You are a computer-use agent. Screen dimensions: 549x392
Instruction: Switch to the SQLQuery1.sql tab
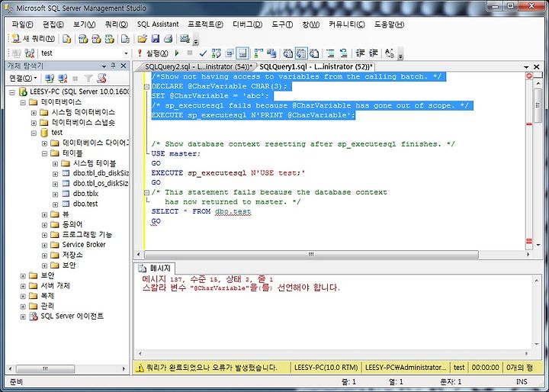316,66
